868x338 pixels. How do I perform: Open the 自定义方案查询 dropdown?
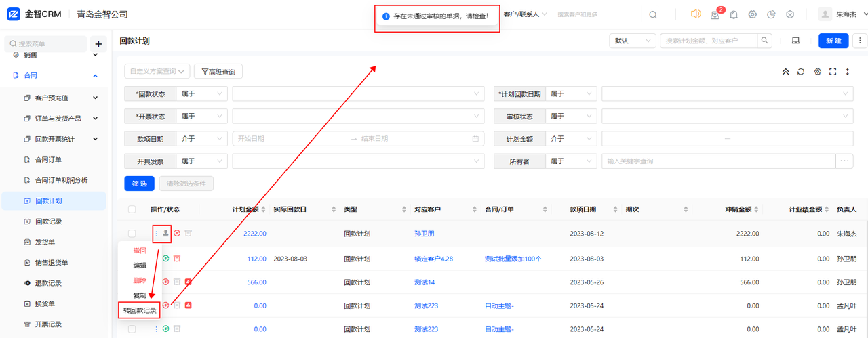(x=157, y=71)
